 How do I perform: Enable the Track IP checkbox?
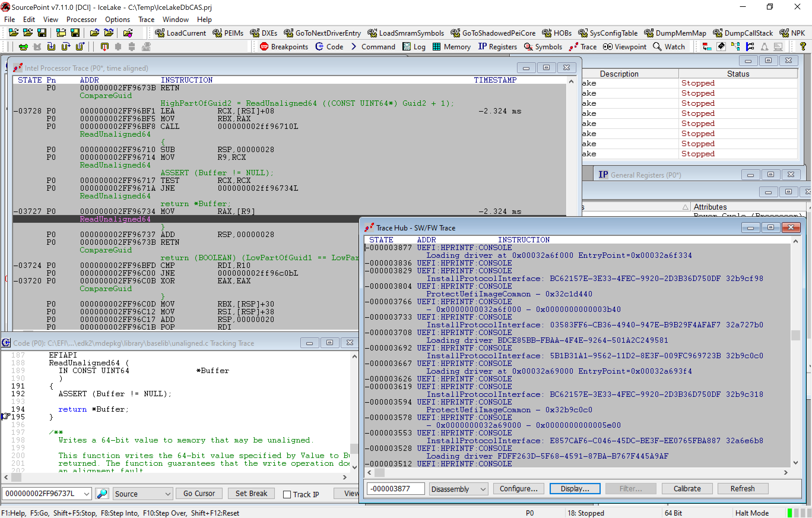pyautogui.click(x=287, y=494)
